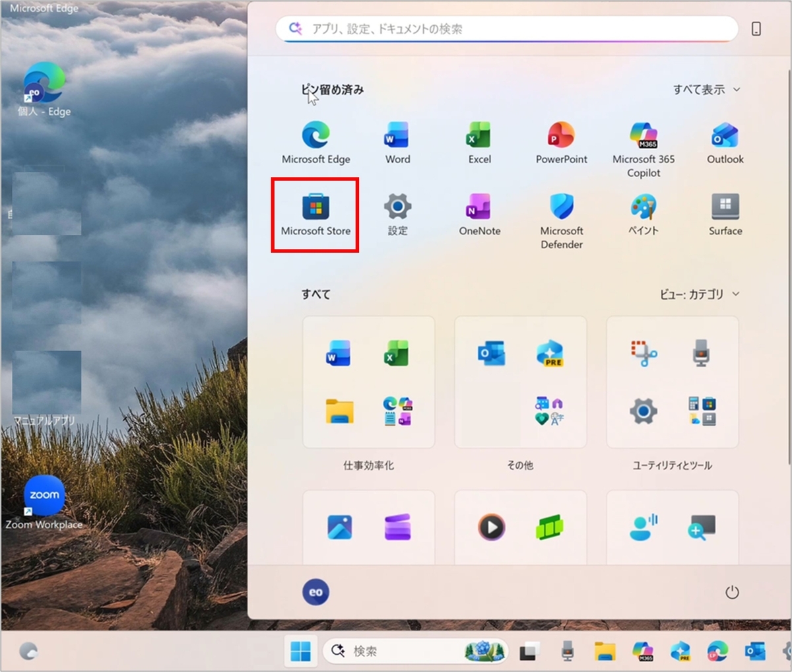Open the phone companion icon beside search
This screenshot has width=792, height=672.
pyautogui.click(x=756, y=29)
